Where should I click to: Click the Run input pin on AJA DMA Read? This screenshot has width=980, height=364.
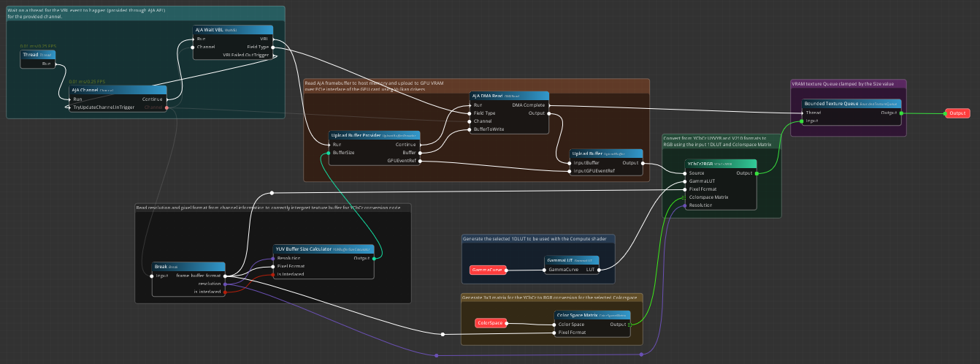(x=469, y=105)
